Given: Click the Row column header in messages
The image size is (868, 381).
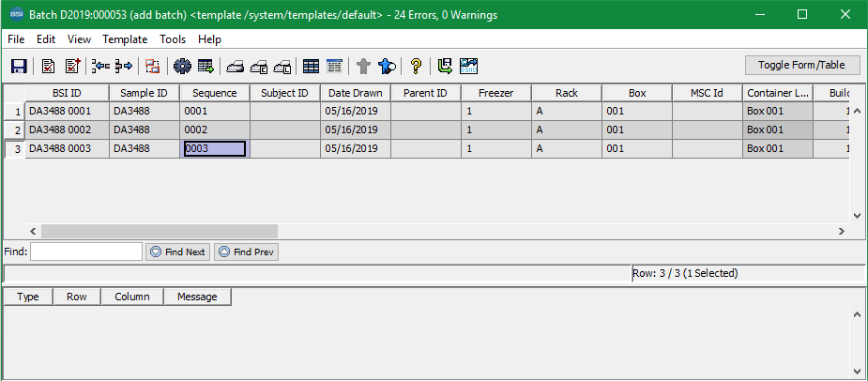Looking at the screenshot, I should point(77,297).
